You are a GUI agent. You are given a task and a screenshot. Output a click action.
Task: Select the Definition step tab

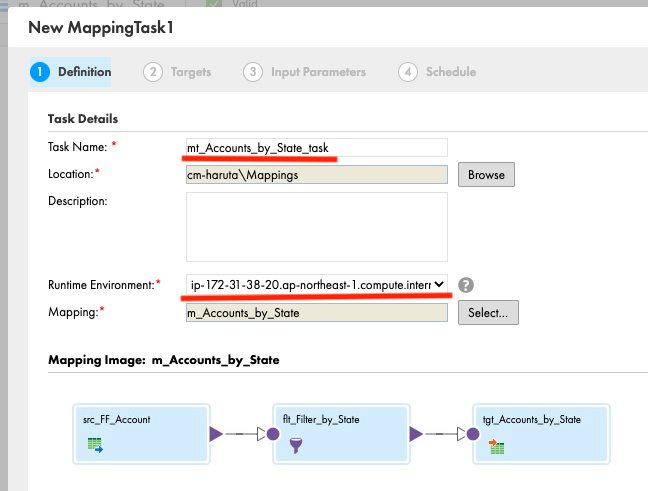point(70,72)
